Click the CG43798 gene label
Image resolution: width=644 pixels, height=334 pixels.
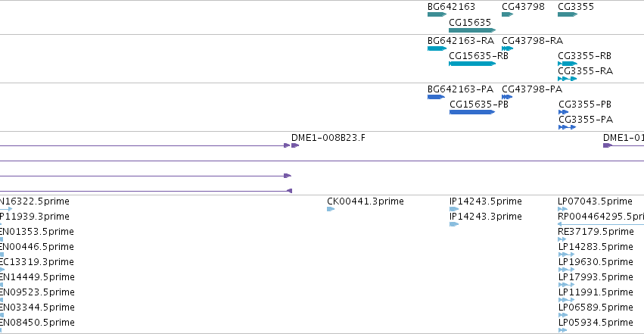click(x=523, y=7)
